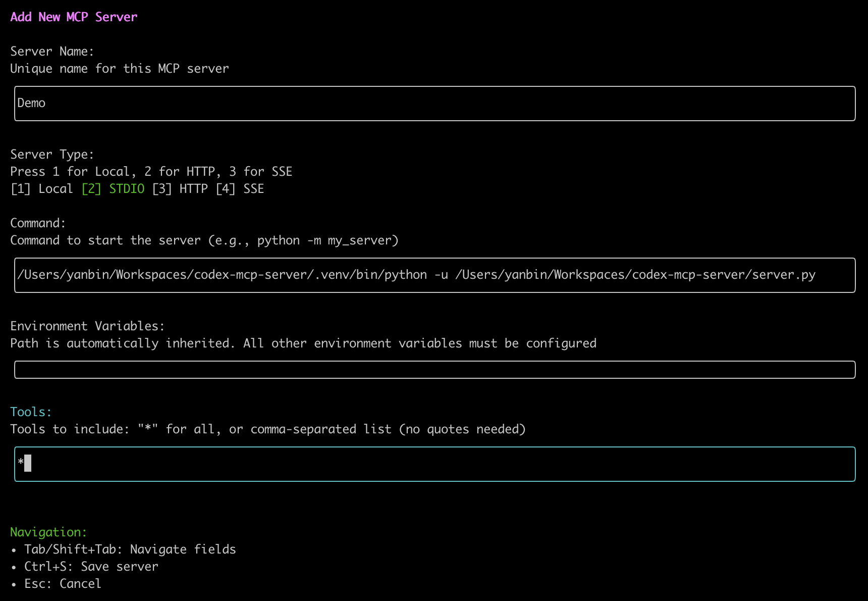
Task: Click the Command label
Action: click(38, 223)
